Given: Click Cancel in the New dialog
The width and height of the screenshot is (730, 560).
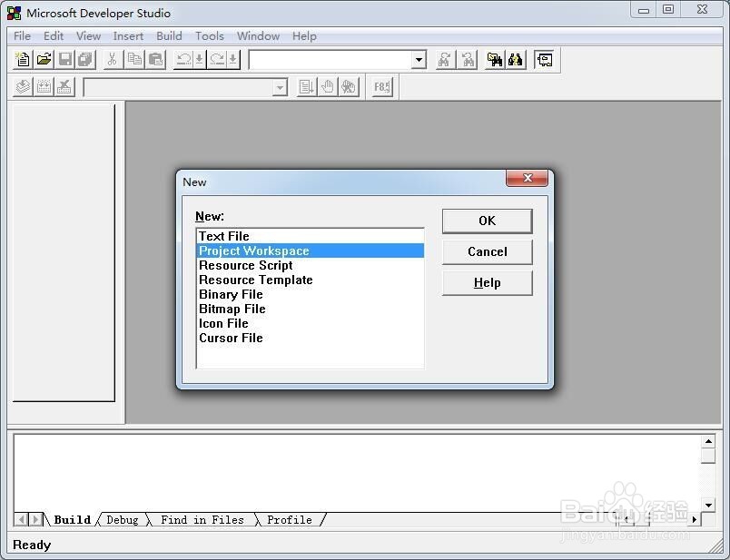Looking at the screenshot, I should pos(487,251).
